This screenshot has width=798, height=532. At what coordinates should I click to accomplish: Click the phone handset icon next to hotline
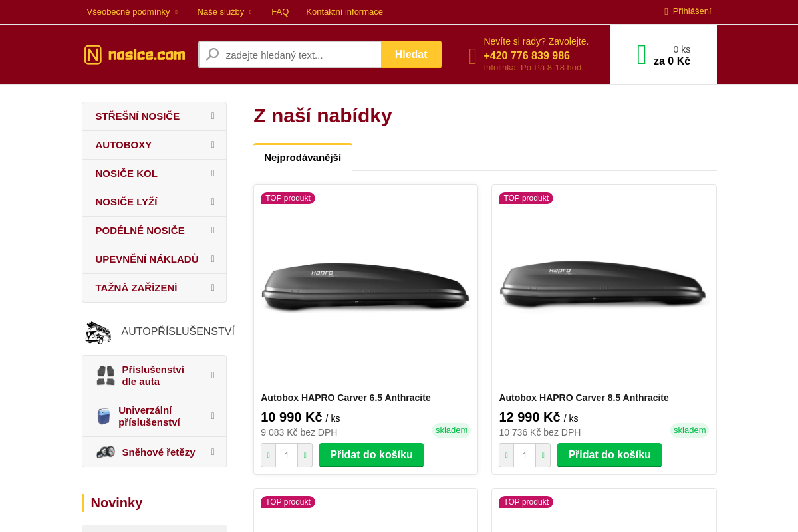[x=472, y=56]
